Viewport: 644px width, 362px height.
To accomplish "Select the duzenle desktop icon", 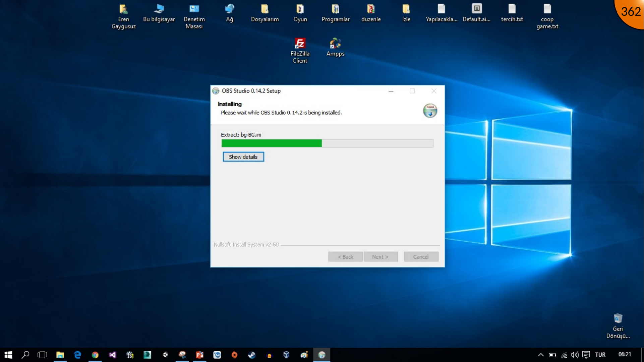I will click(x=371, y=13).
